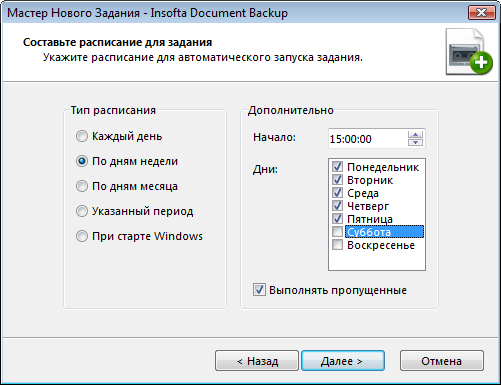
Task: Choose По дням месяца radio button
Action: (x=82, y=186)
